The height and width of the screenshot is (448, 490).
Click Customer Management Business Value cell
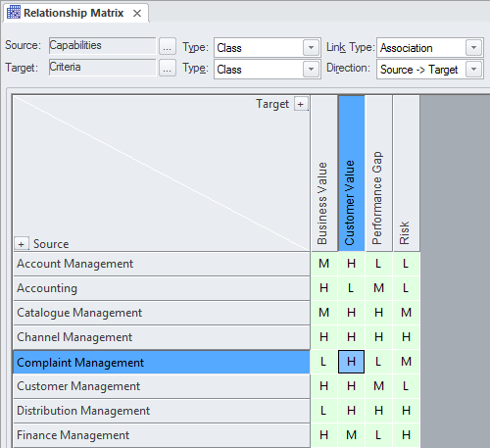click(324, 386)
